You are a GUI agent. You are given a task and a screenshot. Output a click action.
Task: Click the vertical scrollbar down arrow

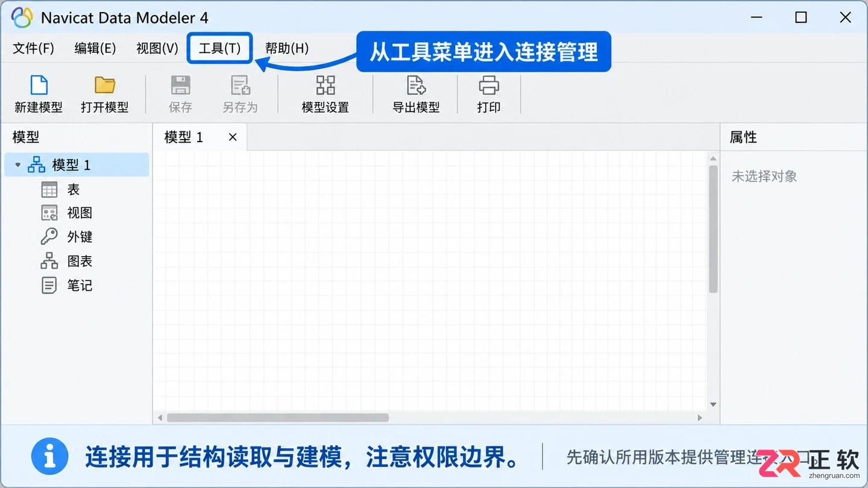713,405
